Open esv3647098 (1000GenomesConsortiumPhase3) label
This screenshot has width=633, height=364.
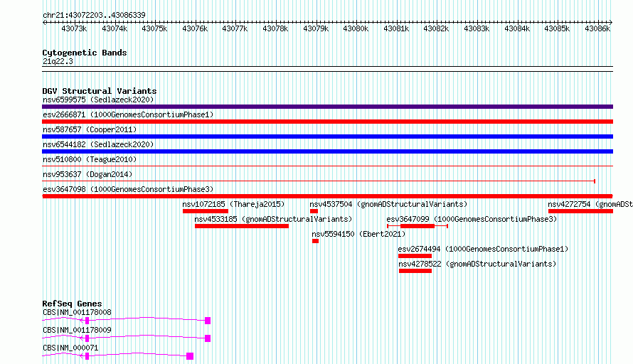128,189
